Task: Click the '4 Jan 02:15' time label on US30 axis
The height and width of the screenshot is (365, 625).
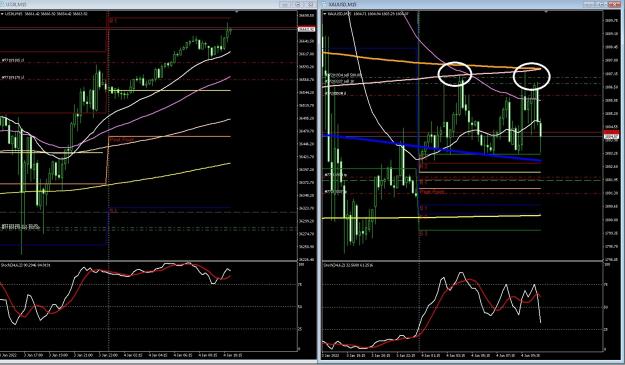Action: click(134, 355)
